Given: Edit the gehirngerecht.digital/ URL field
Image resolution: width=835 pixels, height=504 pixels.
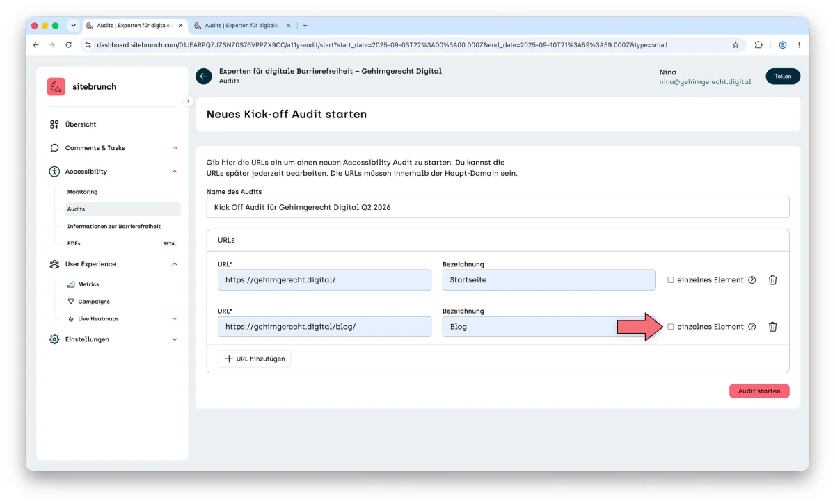Looking at the screenshot, I should [x=324, y=280].
